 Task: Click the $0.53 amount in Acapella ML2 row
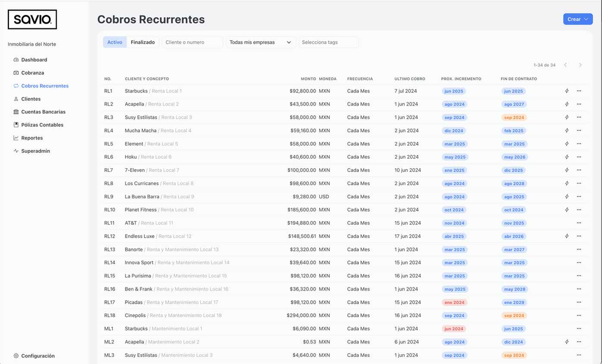(x=309, y=342)
